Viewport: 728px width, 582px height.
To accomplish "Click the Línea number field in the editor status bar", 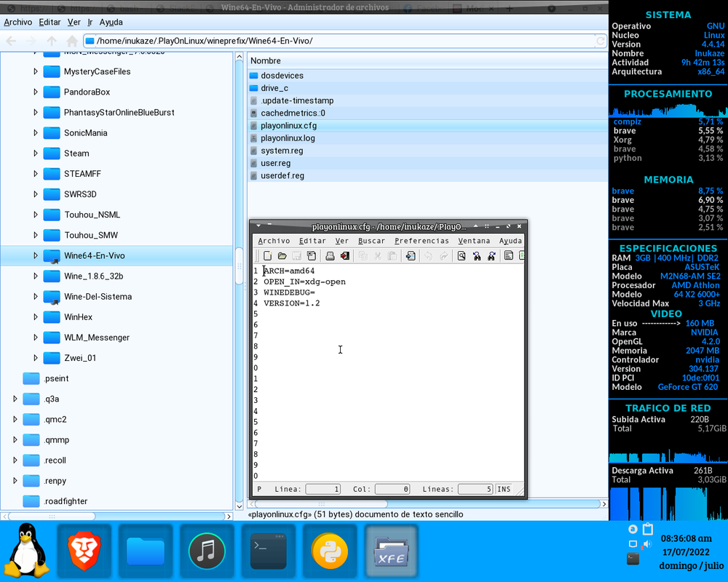I will [x=323, y=489].
